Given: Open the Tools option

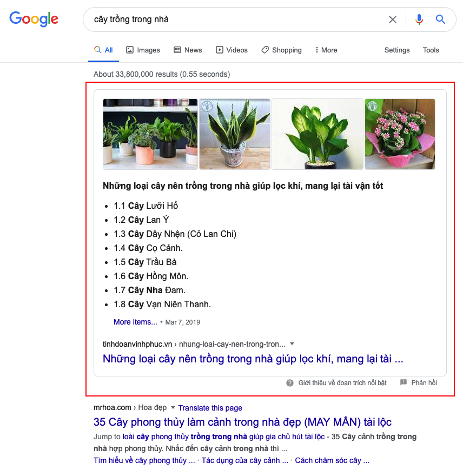Looking at the screenshot, I should (431, 50).
